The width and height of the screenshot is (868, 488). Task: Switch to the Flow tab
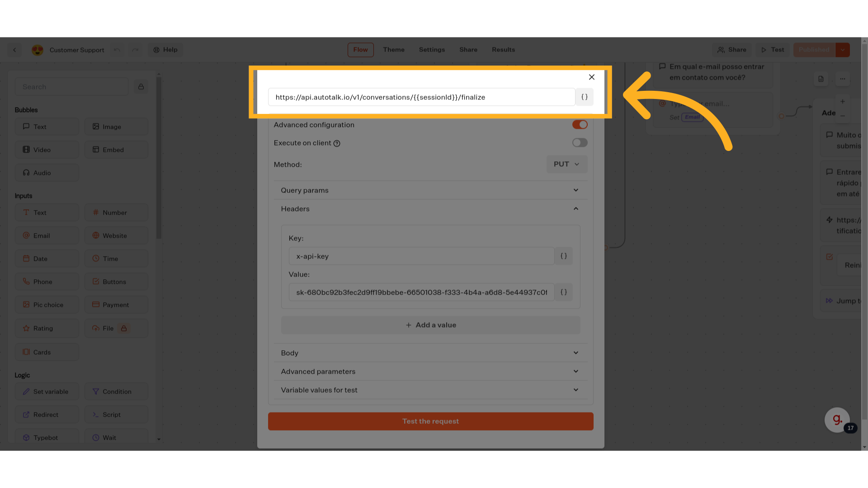coord(360,50)
